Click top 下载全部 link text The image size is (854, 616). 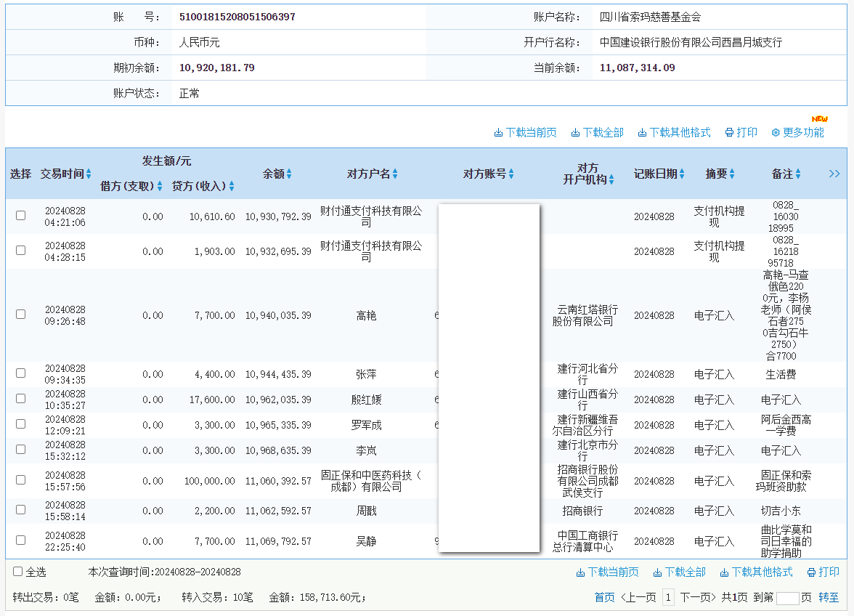point(603,133)
